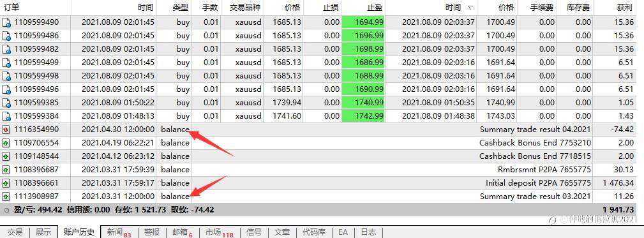Viewport: 644px width, 238px height.
Task: Click 'Summary trade result 04.2021' comment
Action: click(535, 130)
